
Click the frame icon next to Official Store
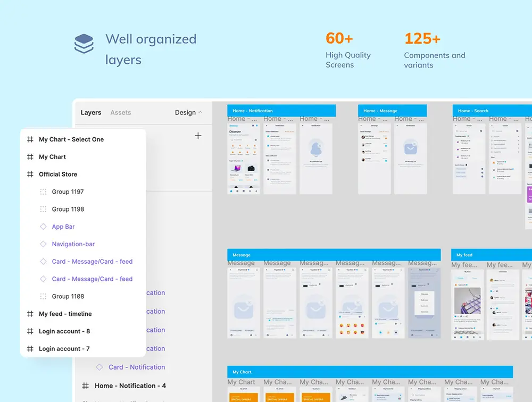click(x=30, y=174)
